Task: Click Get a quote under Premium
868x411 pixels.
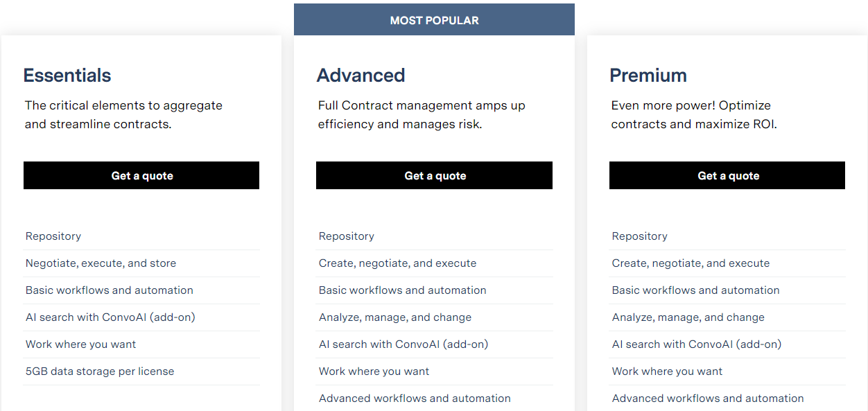Action: coord(727,175)
